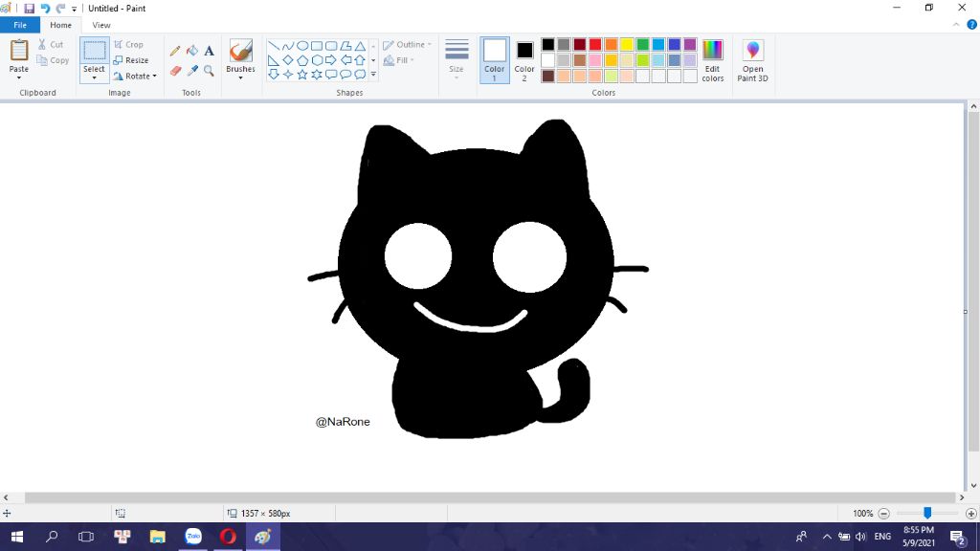Choose the Oval shape

click(301, 46)
